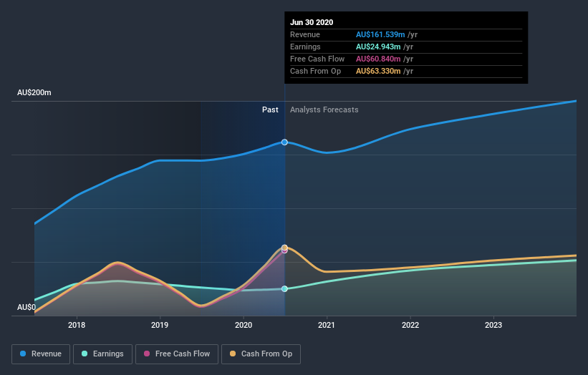Click the AU$161.539m revenue value
Image resolution: width=588 pixels, height=375 pixels.
coord(380,34)
